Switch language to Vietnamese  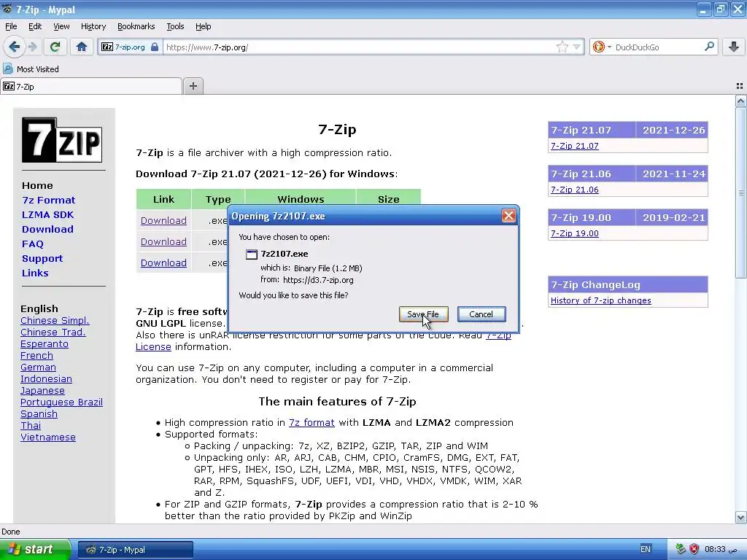click(47, 437)
